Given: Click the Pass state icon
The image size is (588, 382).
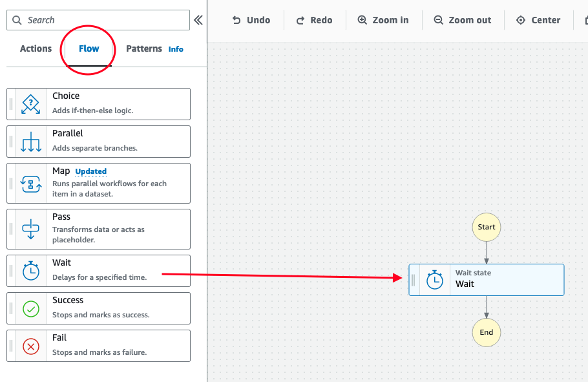Looking at the screenshot, I should coord(30,228).
